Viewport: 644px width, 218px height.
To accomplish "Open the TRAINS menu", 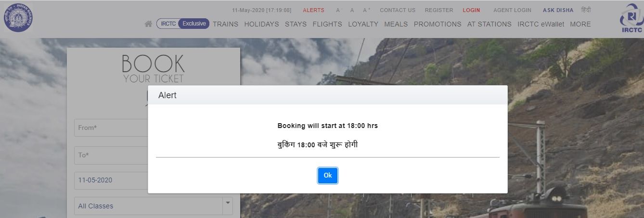I will 225,24.
